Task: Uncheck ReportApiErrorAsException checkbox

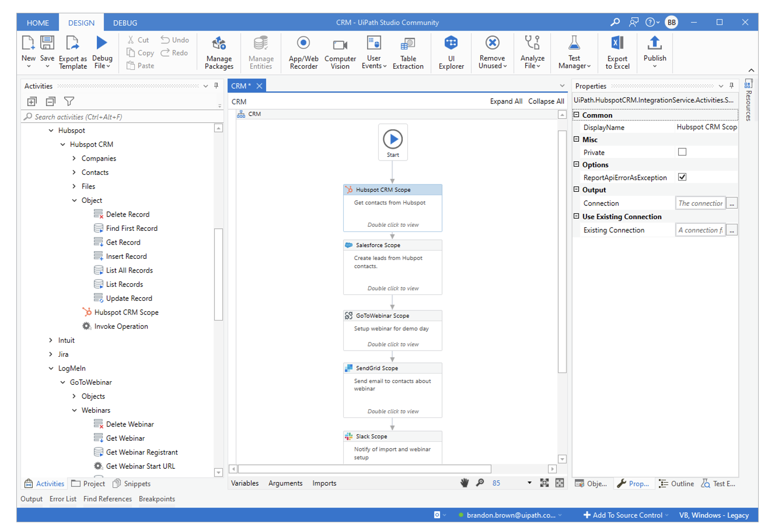Action: (682, 177)
